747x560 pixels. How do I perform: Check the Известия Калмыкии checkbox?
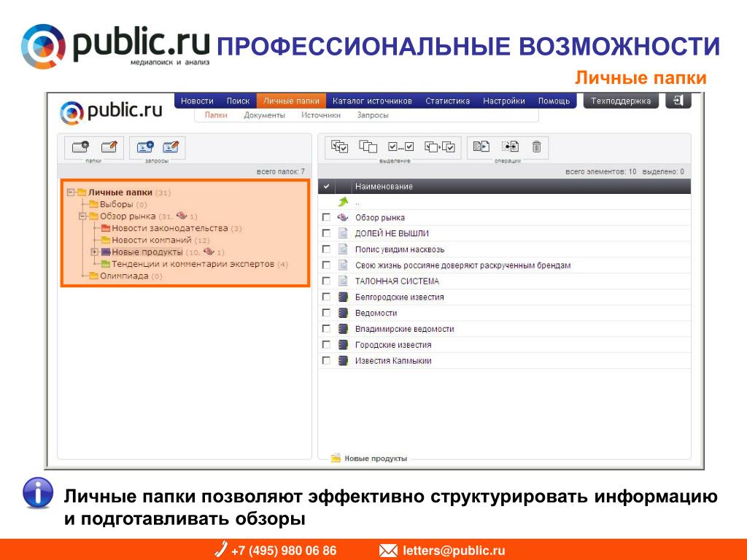[x=326, y=360]
